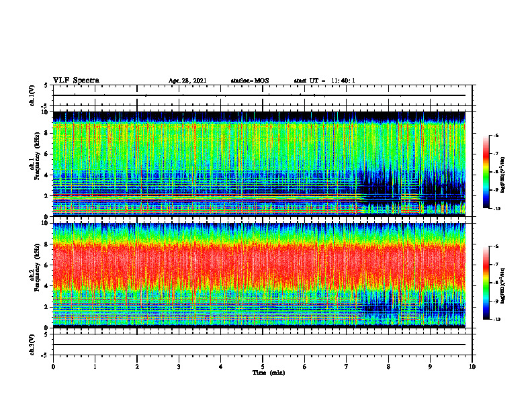Click the "station=MOS" header label
Screen dimensions: 532x411
tap(250, 81)
